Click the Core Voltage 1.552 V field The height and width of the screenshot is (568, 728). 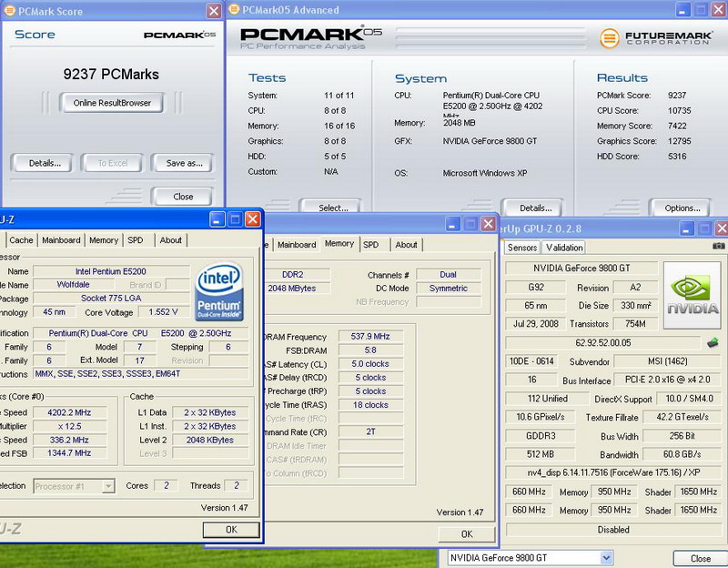(x=164, y=312)
